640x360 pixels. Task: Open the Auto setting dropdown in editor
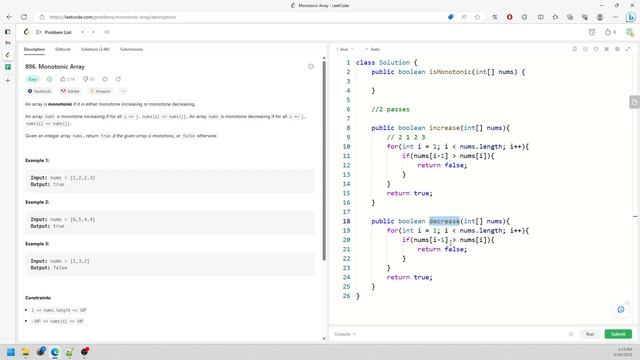point(373,49)
